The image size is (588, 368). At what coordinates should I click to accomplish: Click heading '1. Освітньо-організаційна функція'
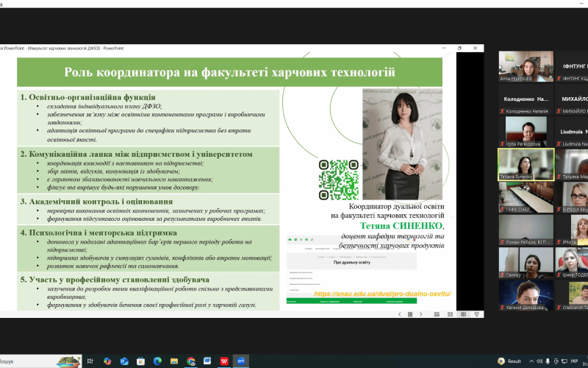click(87, 97)
